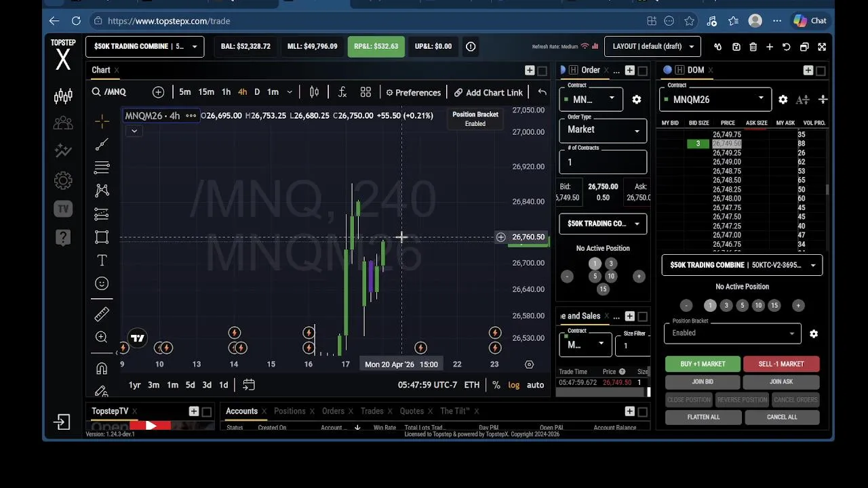Select the rectangle shape tool
This screenshot has height=488, width=868.
point(102,237)
